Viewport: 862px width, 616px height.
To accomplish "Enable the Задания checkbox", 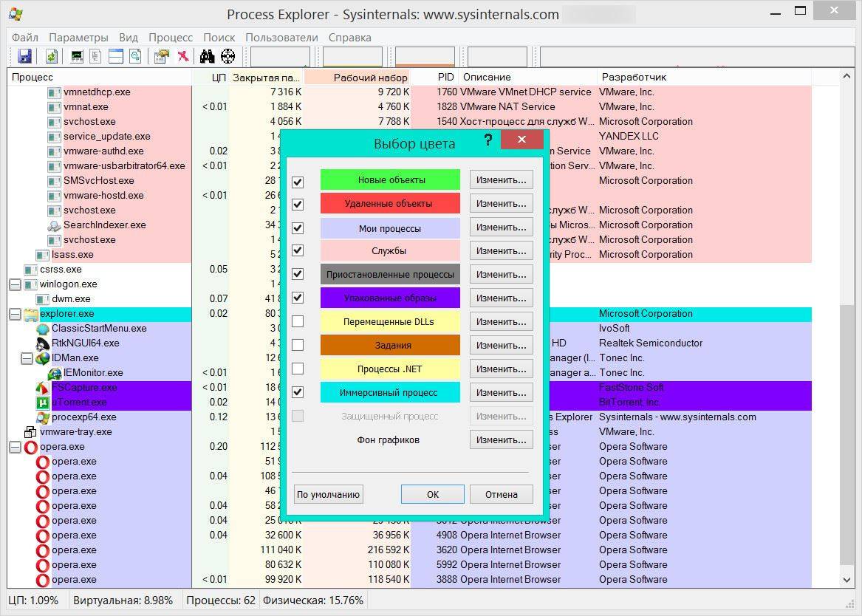I will (298, 345).
